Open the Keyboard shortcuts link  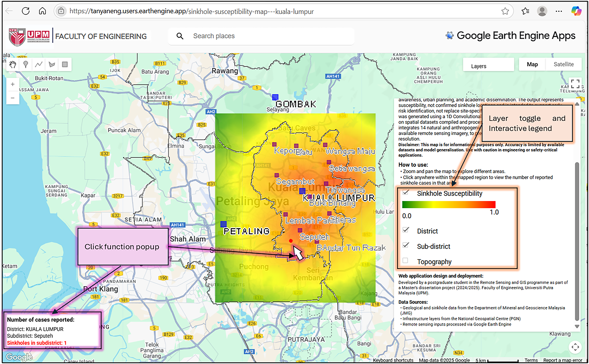pyautogui.click(x=393, y=360)
